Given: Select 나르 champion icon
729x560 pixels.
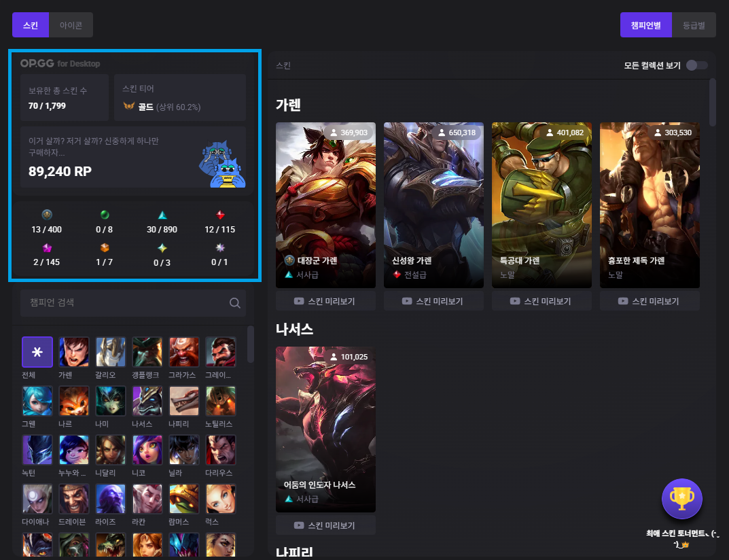Looking at the screenshot, I should tap(74, 401).
